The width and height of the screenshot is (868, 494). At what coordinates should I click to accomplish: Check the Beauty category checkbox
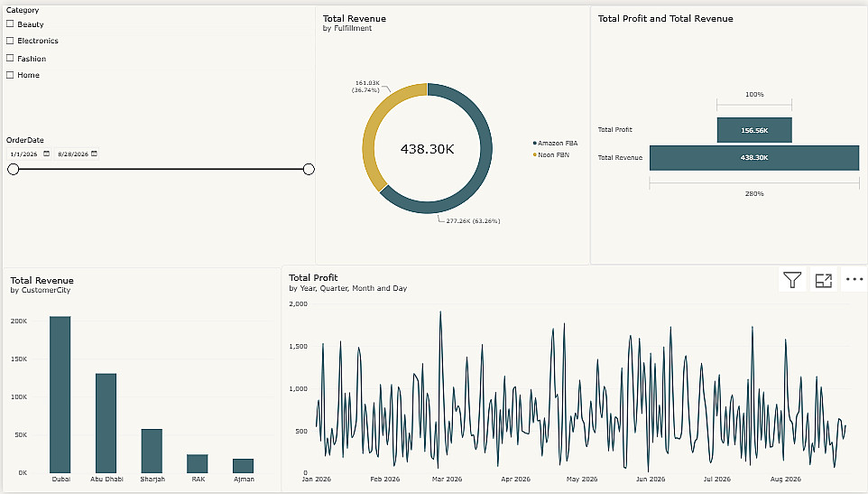[10, 23]
